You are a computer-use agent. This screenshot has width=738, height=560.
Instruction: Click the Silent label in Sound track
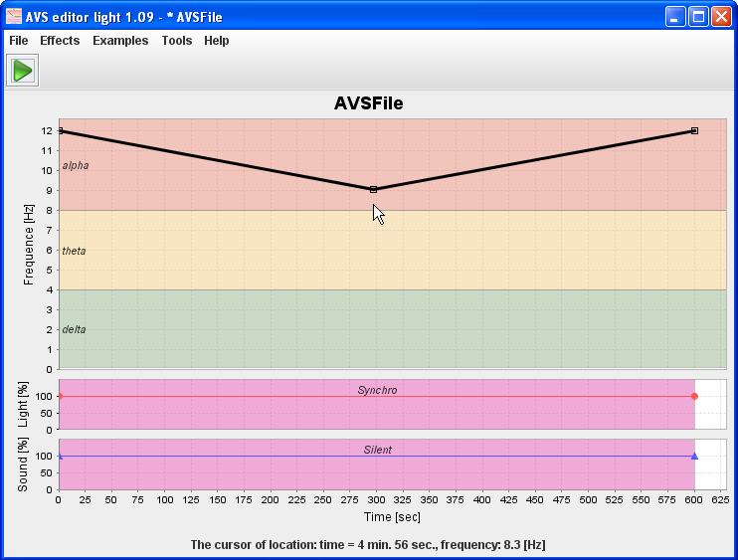[x=377, y=450]
